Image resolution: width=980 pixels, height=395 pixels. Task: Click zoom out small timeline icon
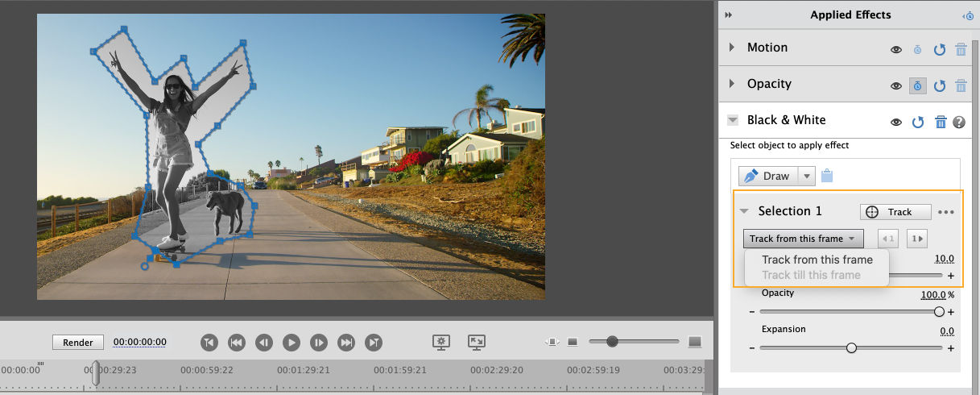tap(573, 343)
